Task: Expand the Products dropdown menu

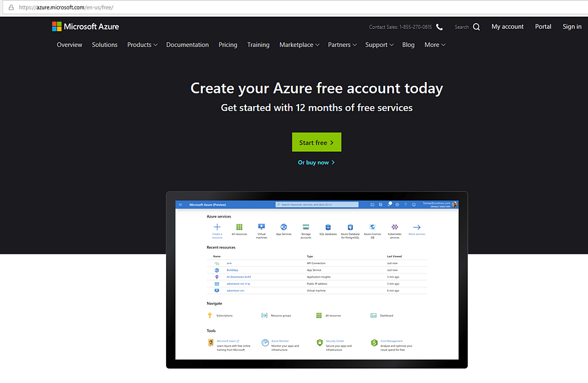Action: (142, 44)
